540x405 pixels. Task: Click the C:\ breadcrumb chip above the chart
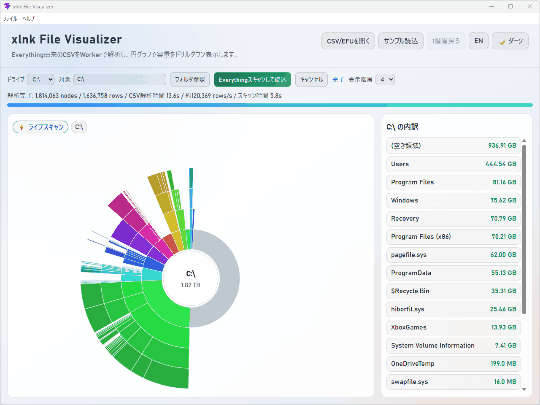coord(79,127)
